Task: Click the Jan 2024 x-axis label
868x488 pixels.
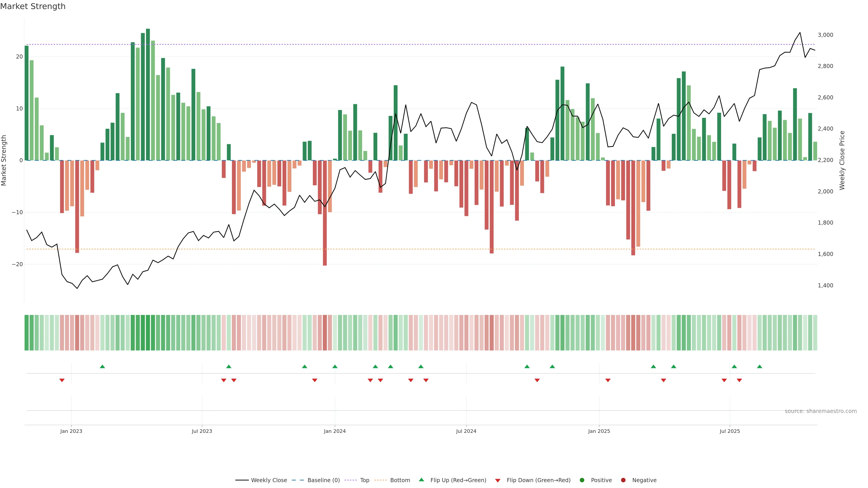Action: 335,431
